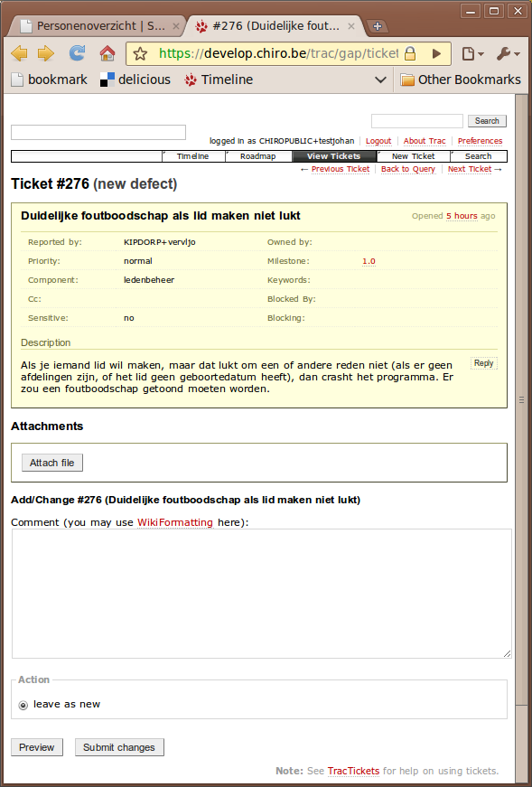The image size is (532, 787).
Task: Open the browser home page icon
Action: [x=107, y=53]
